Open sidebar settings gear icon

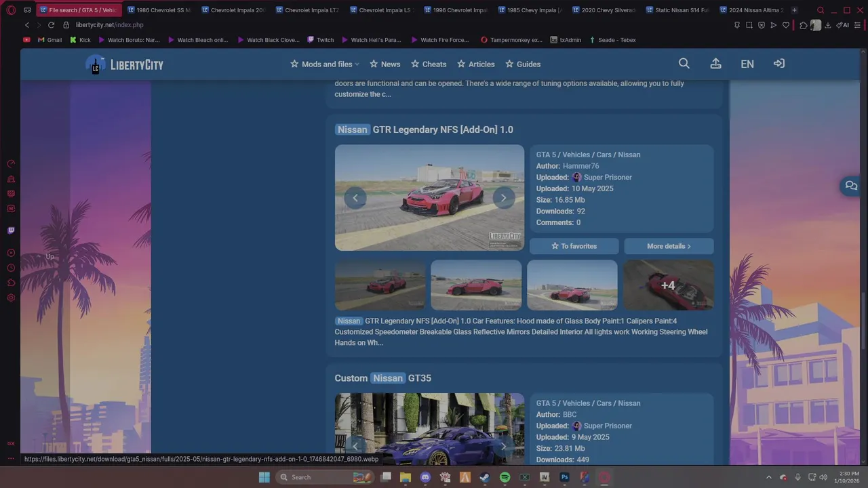click(11, 298)
